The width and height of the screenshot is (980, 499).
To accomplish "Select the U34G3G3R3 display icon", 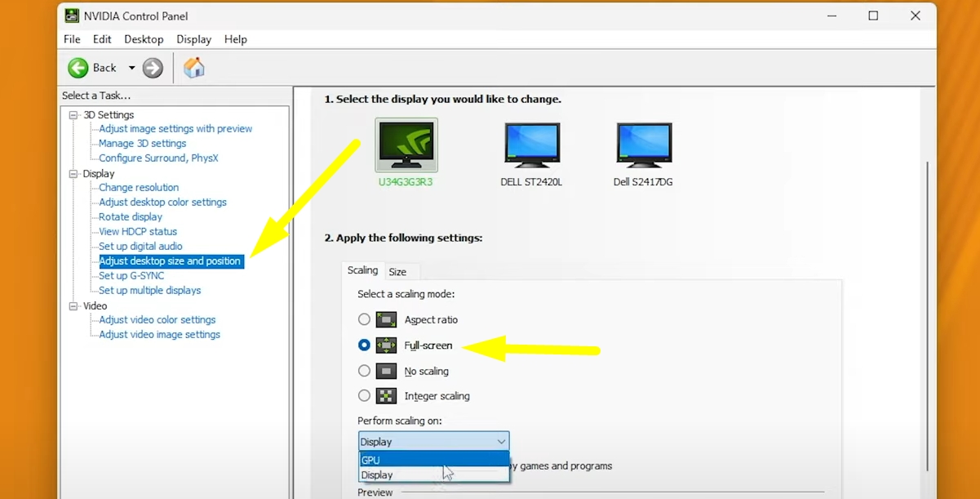I will coord(406,145).
